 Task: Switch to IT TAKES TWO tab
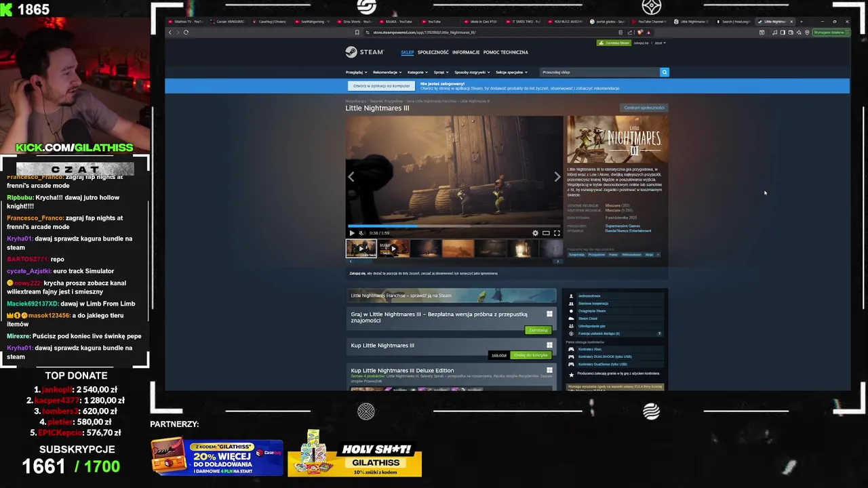pyautogui.click(x=523, y=22)
